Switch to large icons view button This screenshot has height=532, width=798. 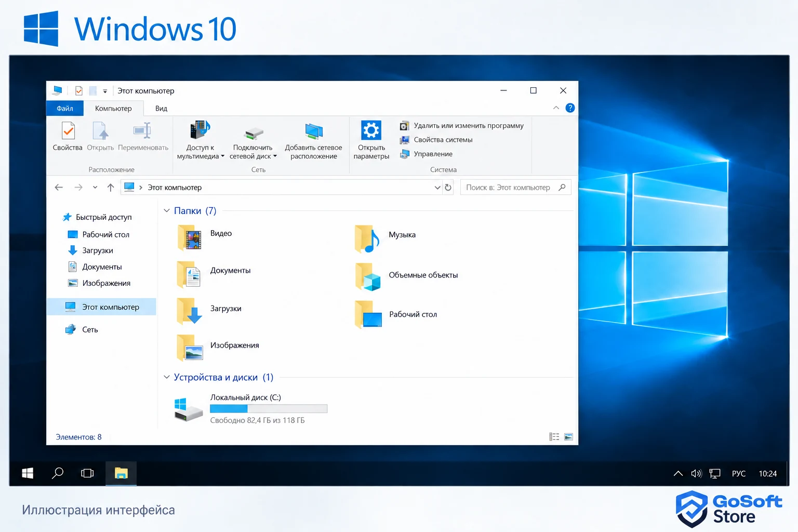568,437
